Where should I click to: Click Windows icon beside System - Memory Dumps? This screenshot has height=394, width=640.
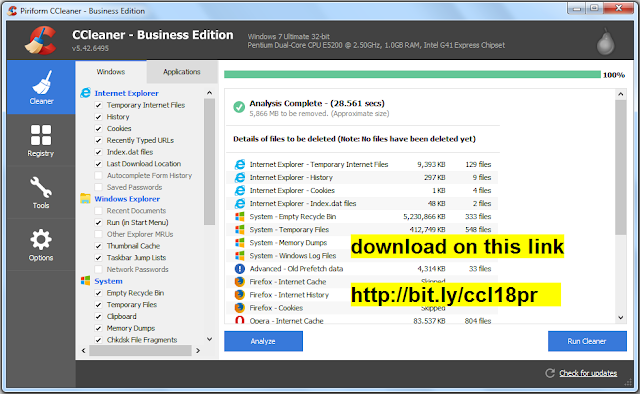point(240,243)
